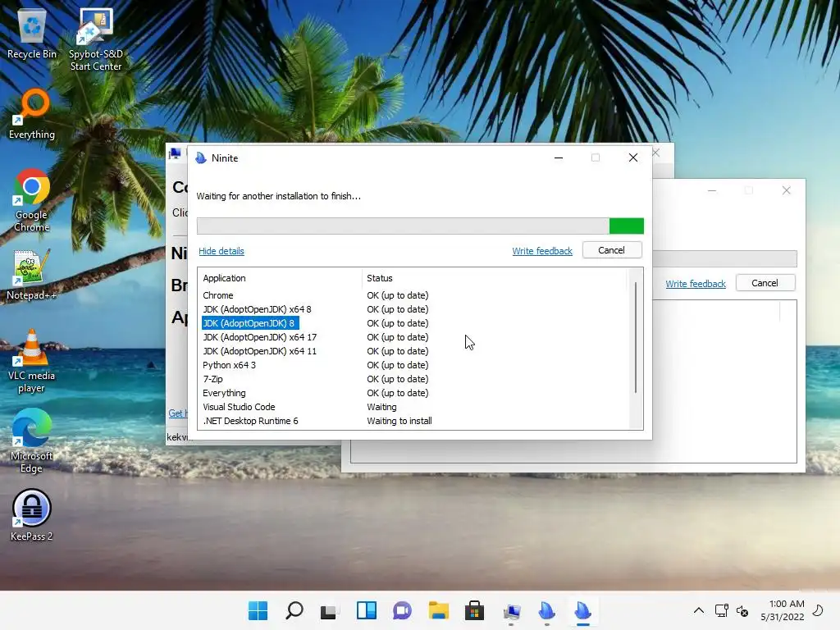Viewport: 840px width, 630px height.
Task: Click Write feedback link in front Ninite window
Action: click(542, 251)
